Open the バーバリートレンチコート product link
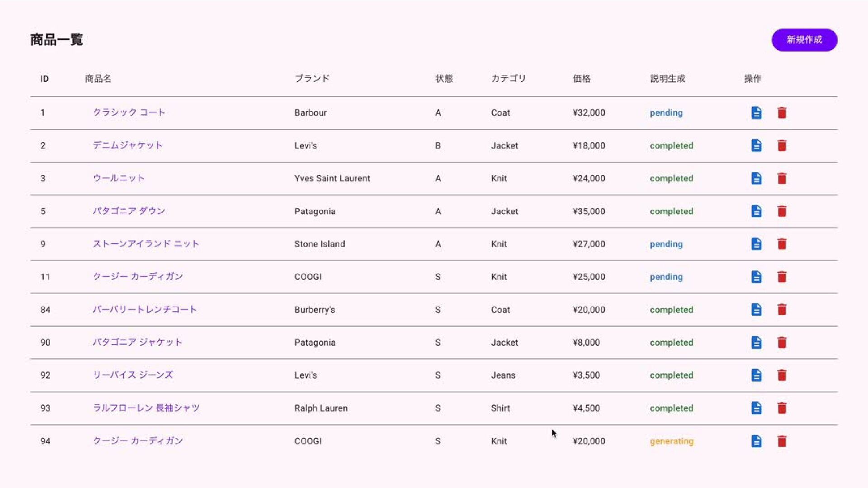 tap(144, 310)
